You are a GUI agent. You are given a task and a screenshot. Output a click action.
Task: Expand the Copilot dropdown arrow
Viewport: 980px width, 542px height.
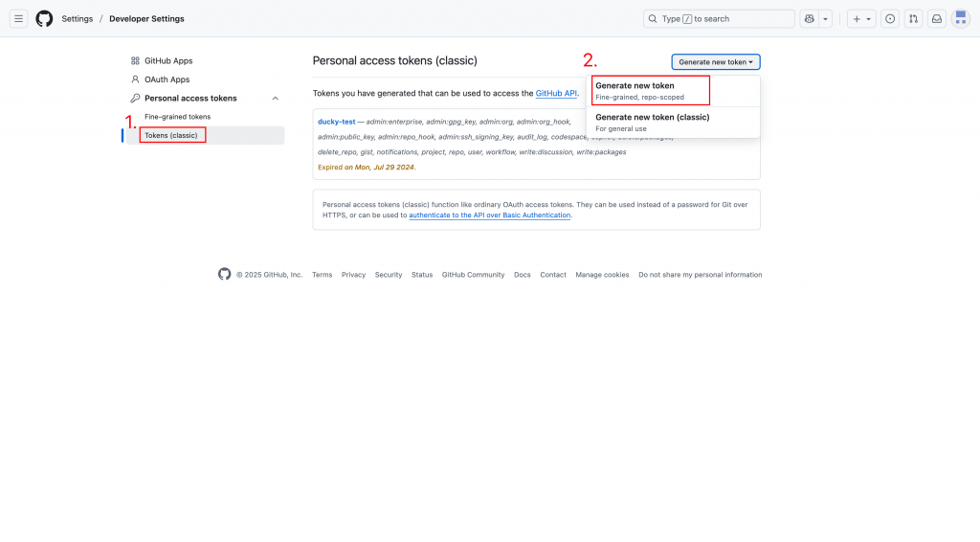point(825,19)
